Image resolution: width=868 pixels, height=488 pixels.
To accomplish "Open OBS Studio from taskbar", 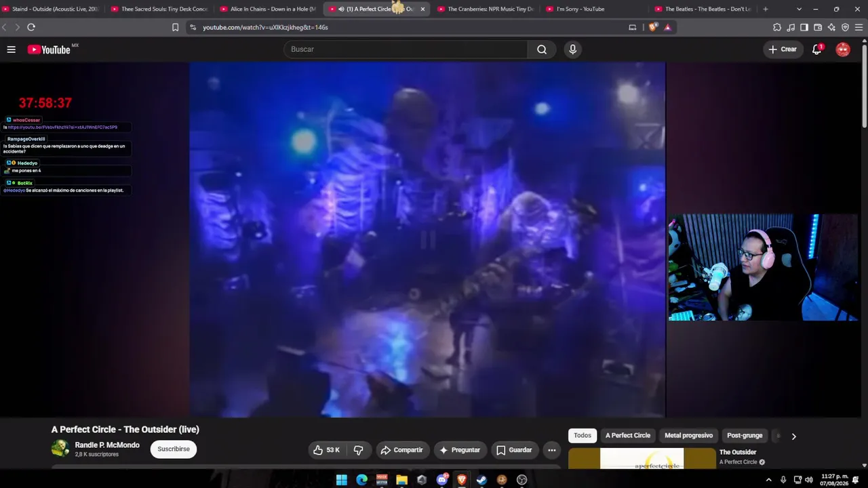I will coord(521,480).
